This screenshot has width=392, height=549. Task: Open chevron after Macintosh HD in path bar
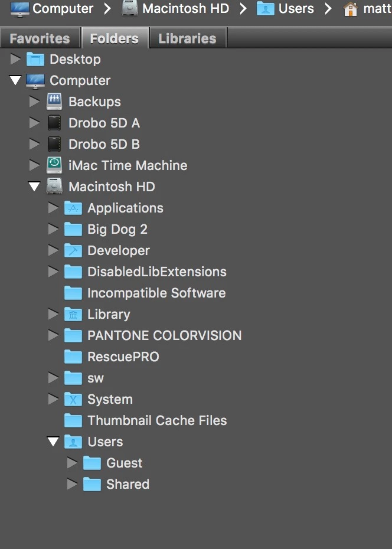point(243,9)
